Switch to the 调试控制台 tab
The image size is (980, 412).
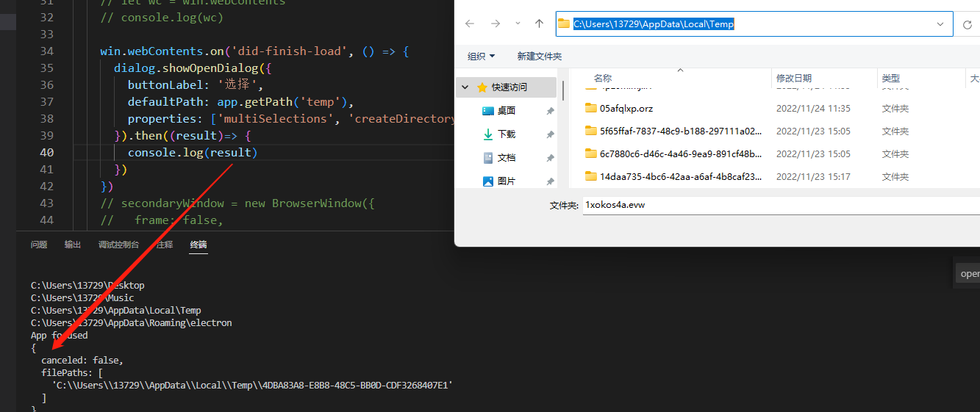[x=118, y=245]
